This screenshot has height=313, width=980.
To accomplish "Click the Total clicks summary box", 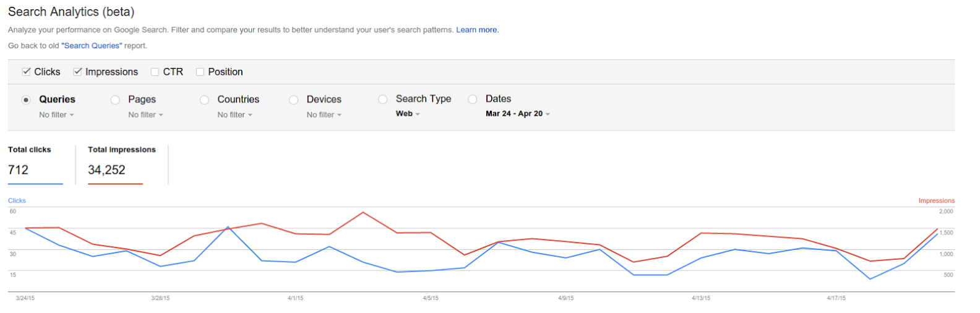I will coord(35,164).
